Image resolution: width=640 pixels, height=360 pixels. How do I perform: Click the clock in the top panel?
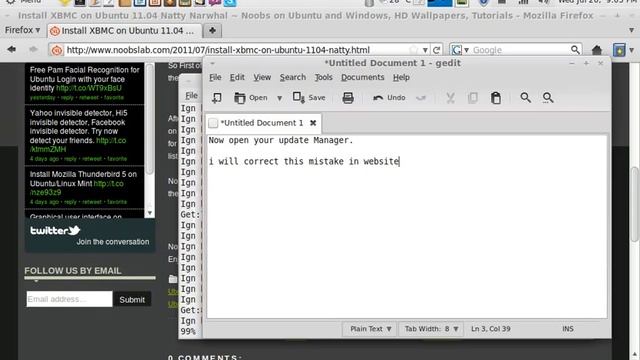point(597,2)
